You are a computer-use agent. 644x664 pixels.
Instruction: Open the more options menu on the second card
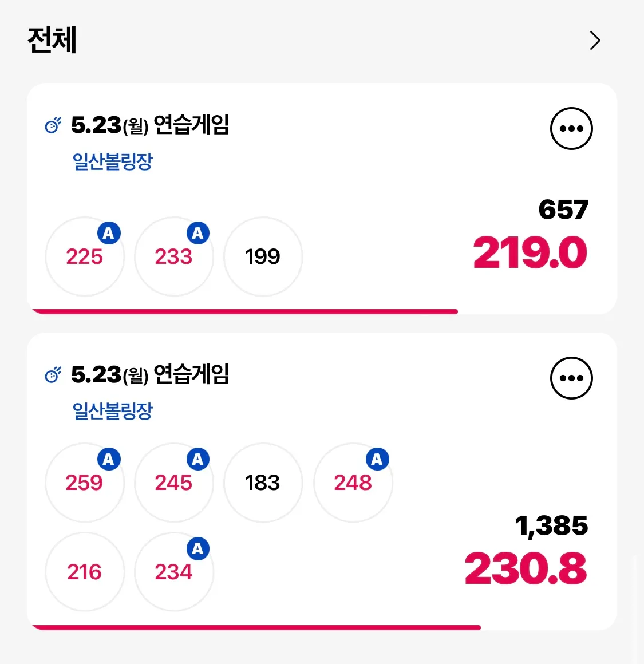571,377
